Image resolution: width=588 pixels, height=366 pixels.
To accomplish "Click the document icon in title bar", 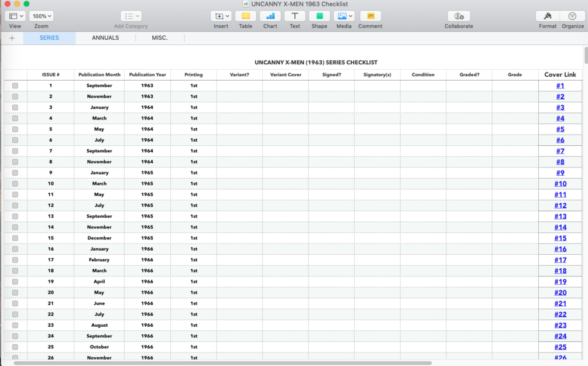I will click(x=246, y=4).
